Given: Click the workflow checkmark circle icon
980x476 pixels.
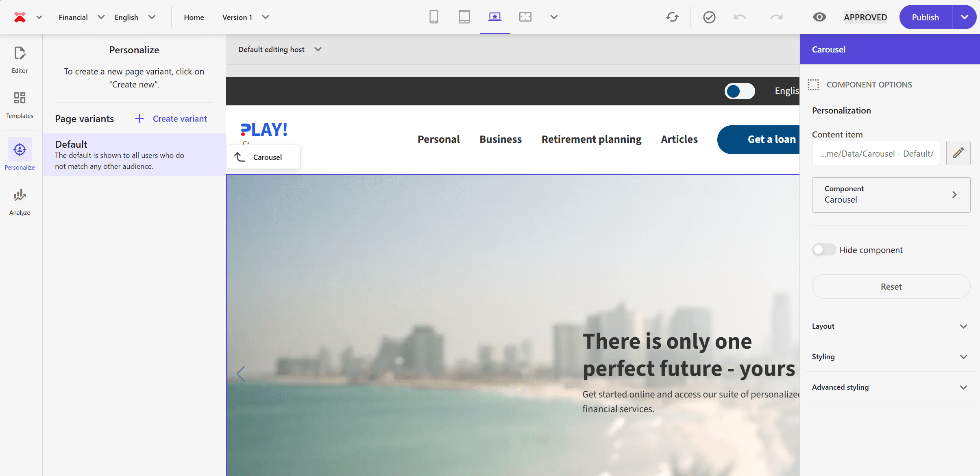Looking at the screenshot, I should (709, 17).
